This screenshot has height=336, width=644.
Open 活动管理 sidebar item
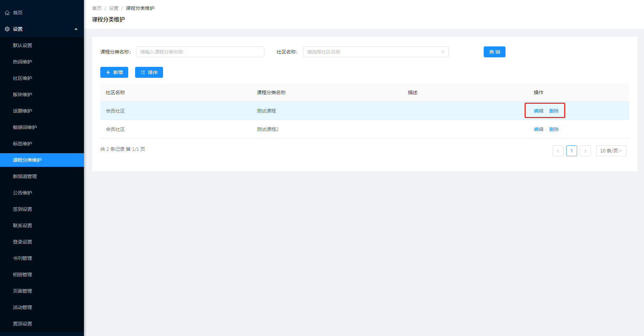[x=23, y=307]
